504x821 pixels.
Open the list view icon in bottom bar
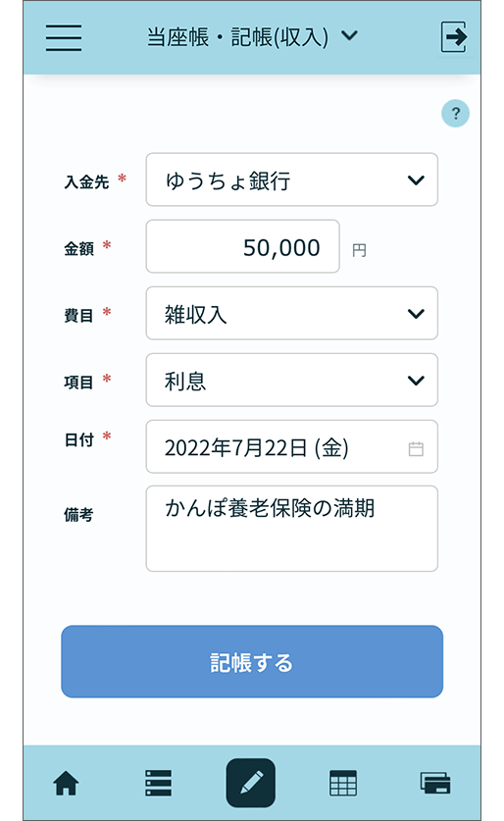tap(158, 784)
